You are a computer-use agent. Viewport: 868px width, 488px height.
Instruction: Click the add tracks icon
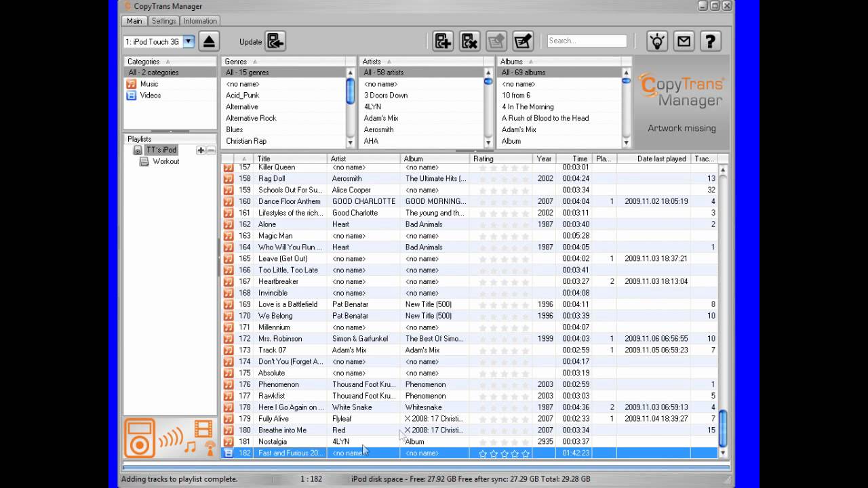point(443,41)
